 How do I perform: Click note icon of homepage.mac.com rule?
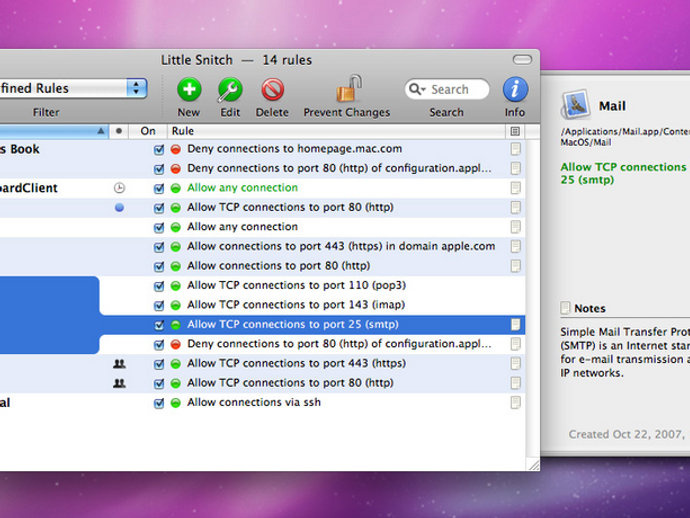point(515,149)
